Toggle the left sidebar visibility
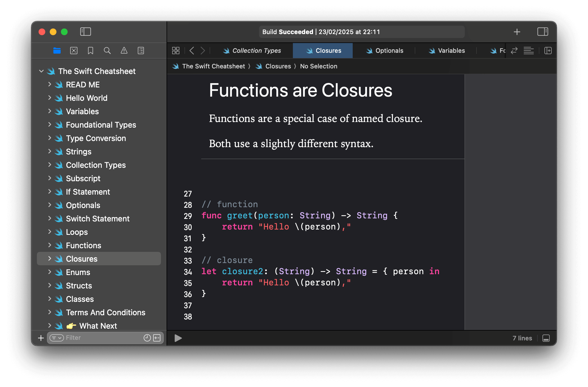 click(86, 32)
